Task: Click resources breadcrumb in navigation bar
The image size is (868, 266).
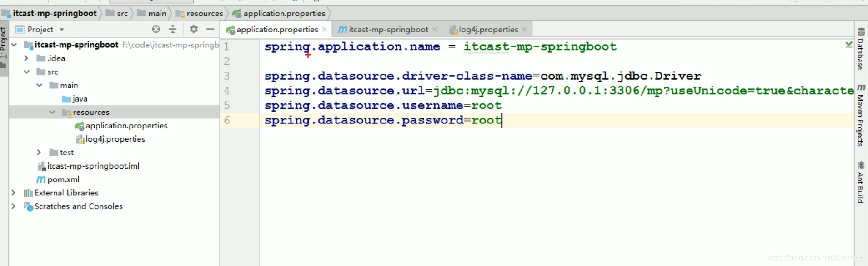Action: click(x=199, y=13)
